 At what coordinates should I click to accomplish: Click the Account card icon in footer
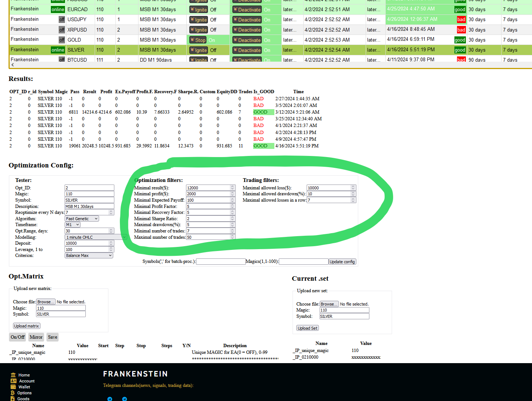(x=13, y=381)
